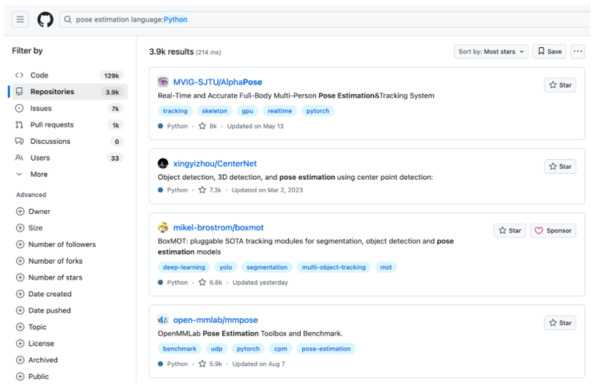Click the 'segmentation' topic tag

[x=267, y=267]
